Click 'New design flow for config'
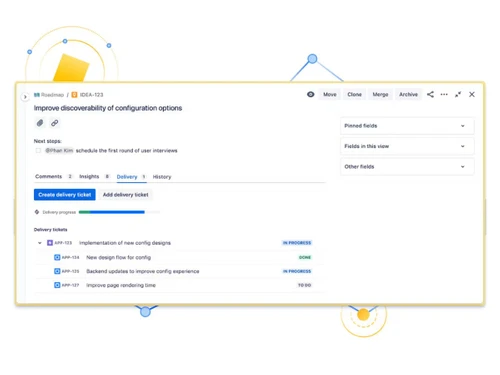Image resolution: width=500 pixels, height=375 pixels. tap(119, 257)
